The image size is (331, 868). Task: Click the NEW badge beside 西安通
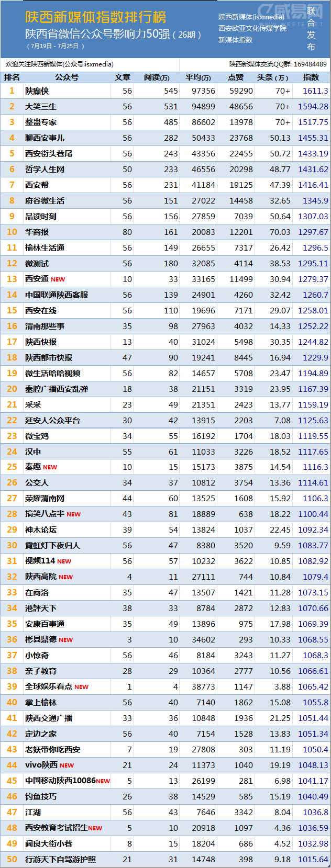pos(58,279)
